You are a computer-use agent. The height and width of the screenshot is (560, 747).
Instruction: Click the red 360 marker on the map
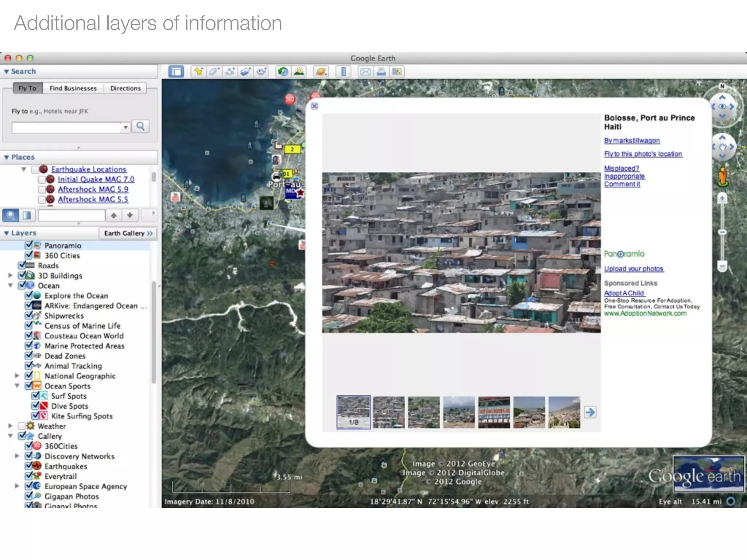click(x=290, y=99)
